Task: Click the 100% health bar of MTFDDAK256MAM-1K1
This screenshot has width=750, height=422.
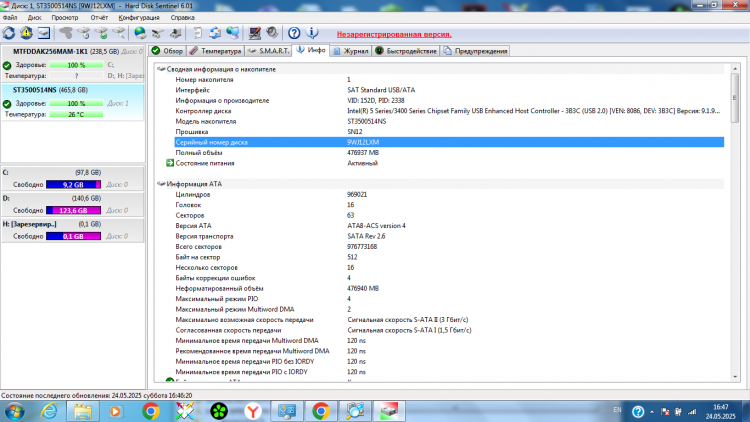Action: click(76, 65)
